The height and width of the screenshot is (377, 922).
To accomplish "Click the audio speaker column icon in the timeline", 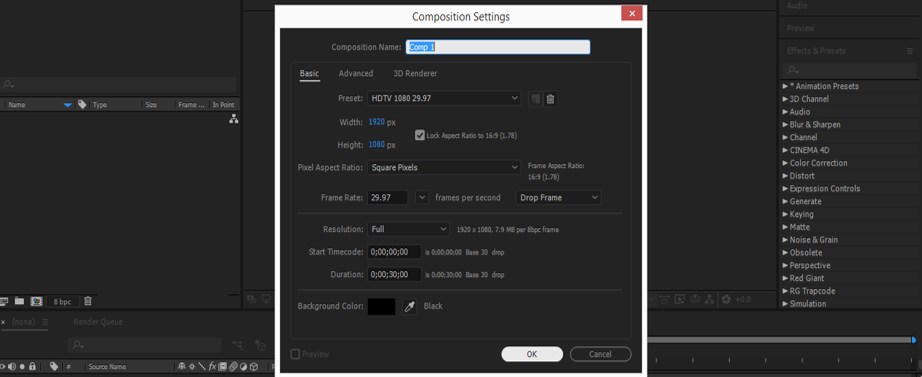I will (x=12, y=366).
